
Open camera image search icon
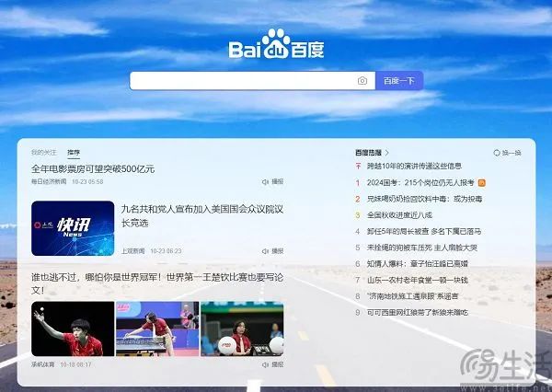[362, 81]
